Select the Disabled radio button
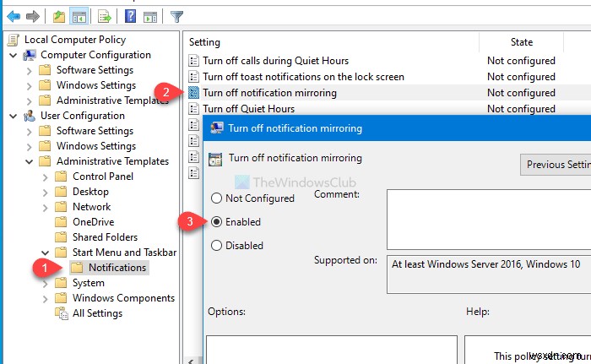 tap(216, 246)
